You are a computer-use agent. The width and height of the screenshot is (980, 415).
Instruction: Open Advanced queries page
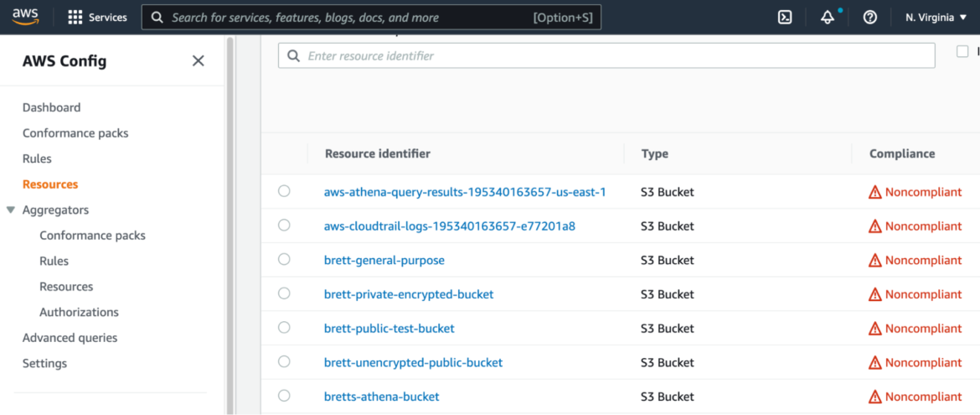pos(70,338)
